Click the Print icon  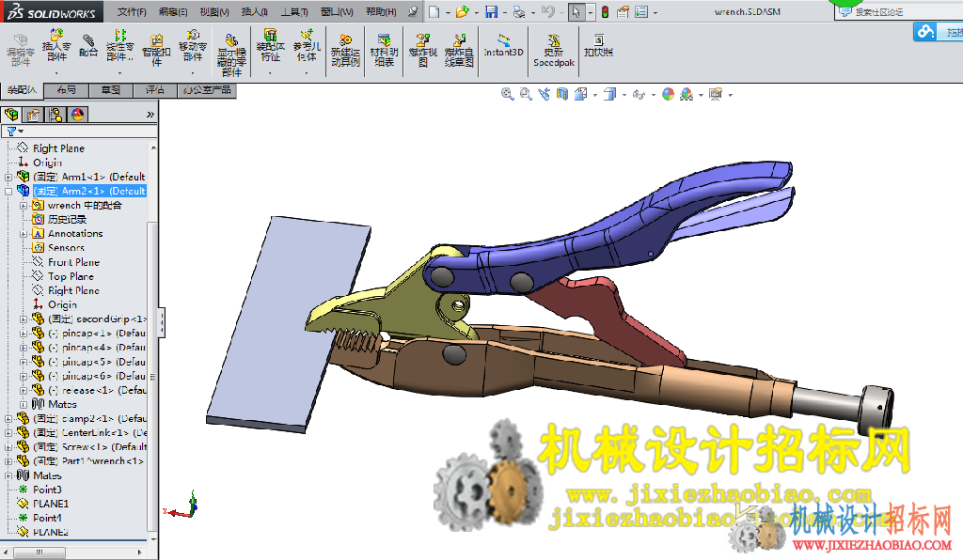coord(519,11)
